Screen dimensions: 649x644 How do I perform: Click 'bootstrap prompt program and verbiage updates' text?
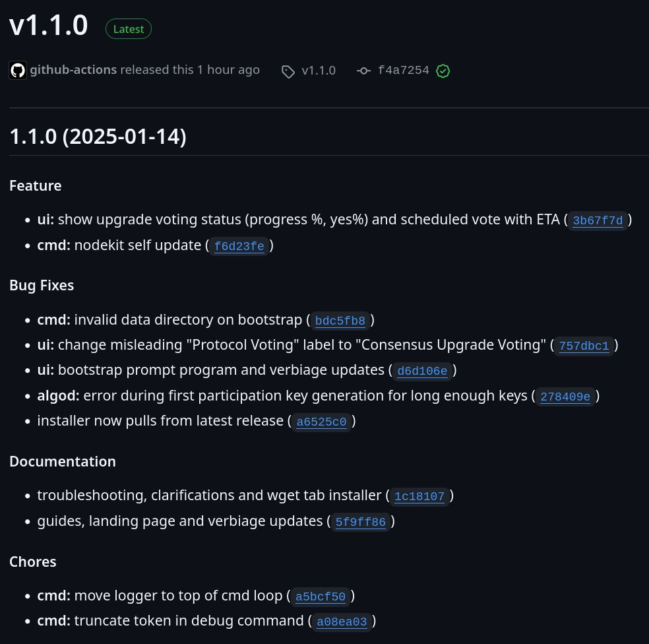[x=221, y=370]
